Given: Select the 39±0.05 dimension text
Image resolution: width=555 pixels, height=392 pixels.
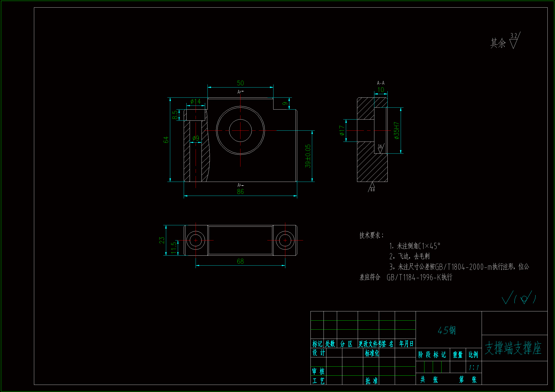Looking at the screenshot, I should tap(308, 156).
